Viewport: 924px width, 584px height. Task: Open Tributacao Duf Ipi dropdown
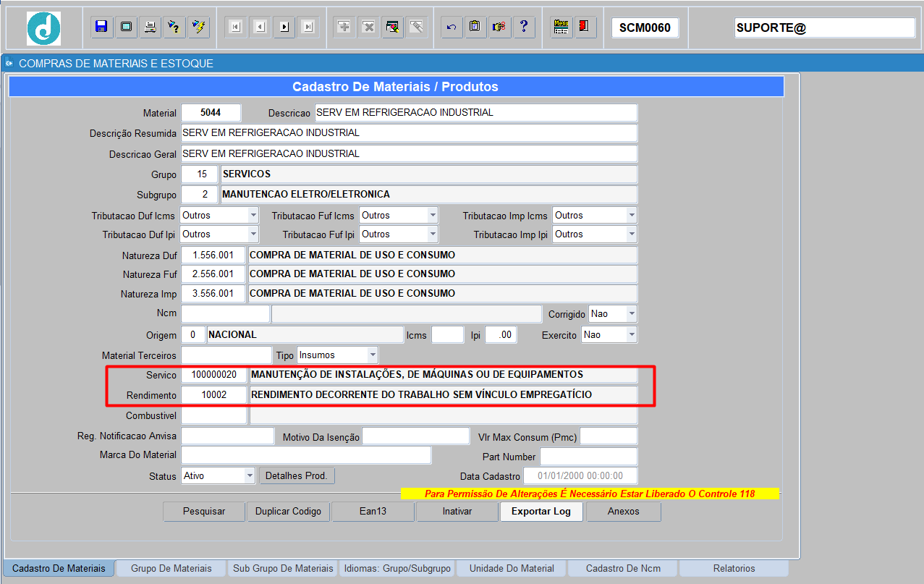click(x=253, y=234)
